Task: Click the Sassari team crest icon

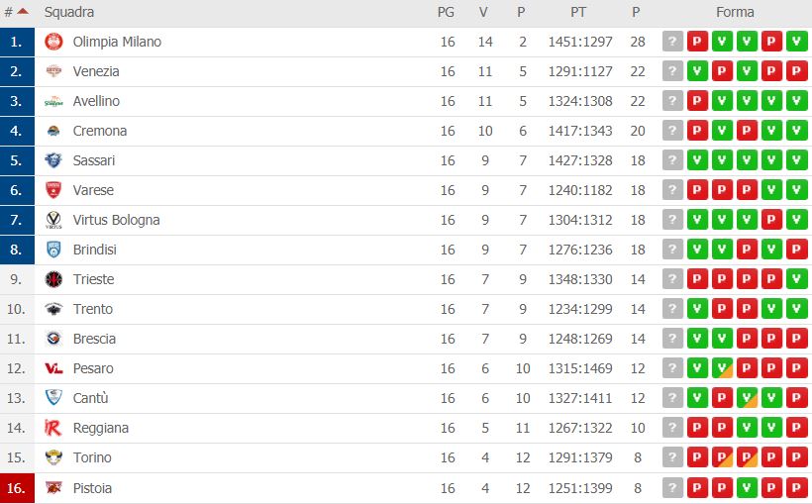Action: click(53, 160)
